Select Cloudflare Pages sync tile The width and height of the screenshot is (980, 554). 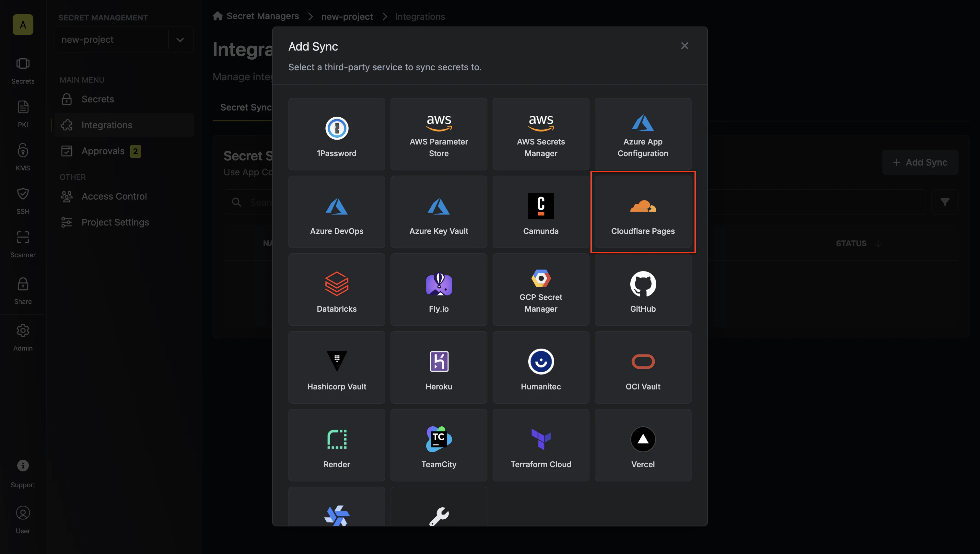(642, 212)
